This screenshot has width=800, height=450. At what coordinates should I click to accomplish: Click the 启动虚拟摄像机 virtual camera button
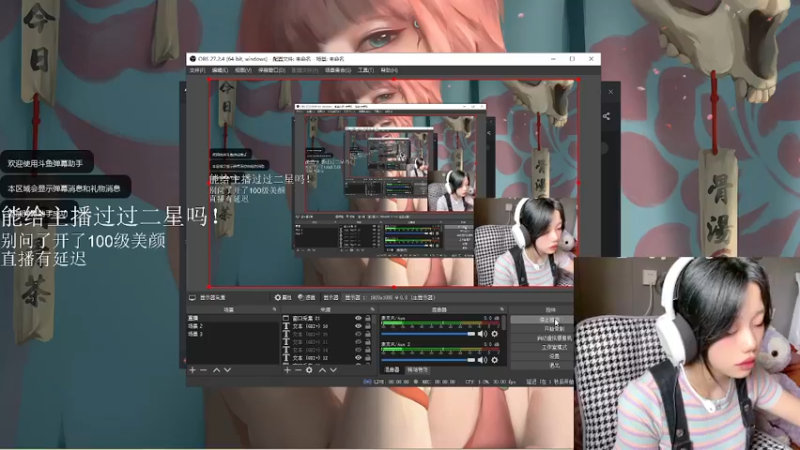pos(542,338)
